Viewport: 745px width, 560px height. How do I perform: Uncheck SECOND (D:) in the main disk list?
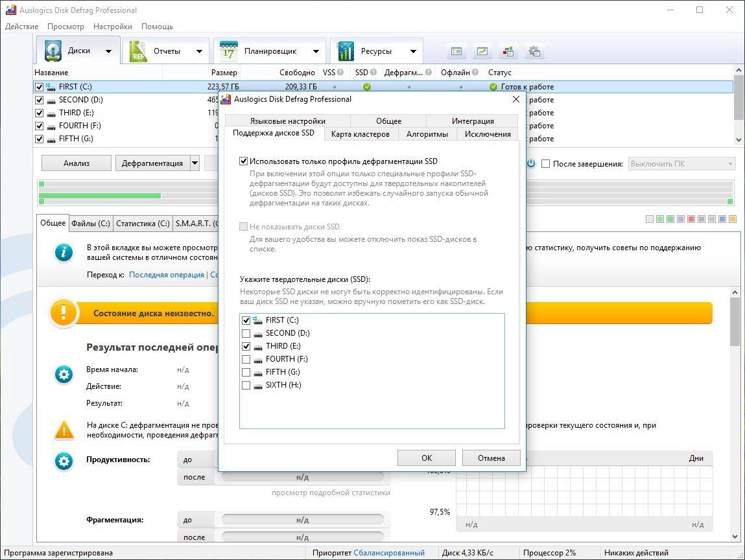39,100
